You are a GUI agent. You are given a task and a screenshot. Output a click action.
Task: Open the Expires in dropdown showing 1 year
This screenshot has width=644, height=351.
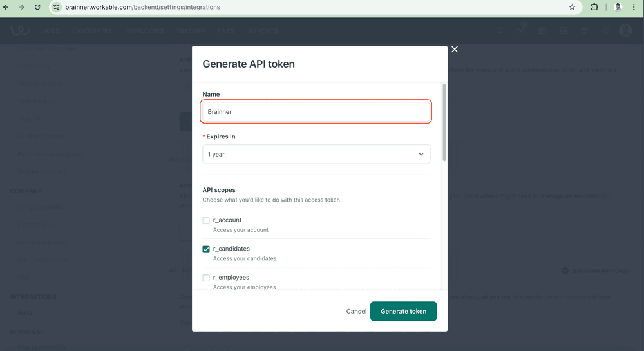point(316,154)
